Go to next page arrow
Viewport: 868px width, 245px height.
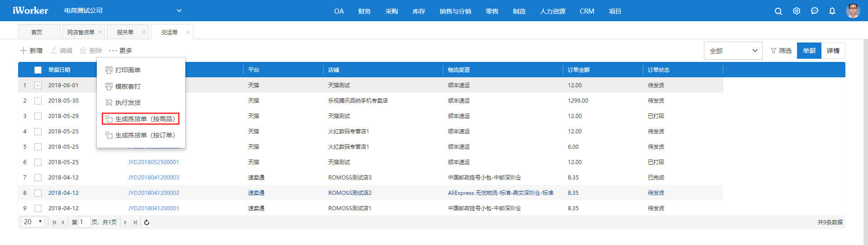(x=125, y=222)
